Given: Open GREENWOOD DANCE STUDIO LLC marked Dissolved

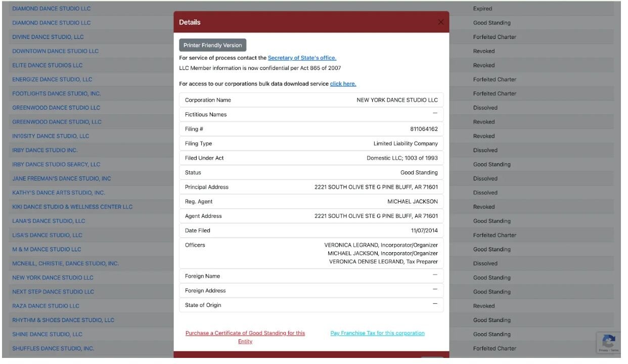Looking at the screenshot, I should pyautogui.click(x=57, y=108).
